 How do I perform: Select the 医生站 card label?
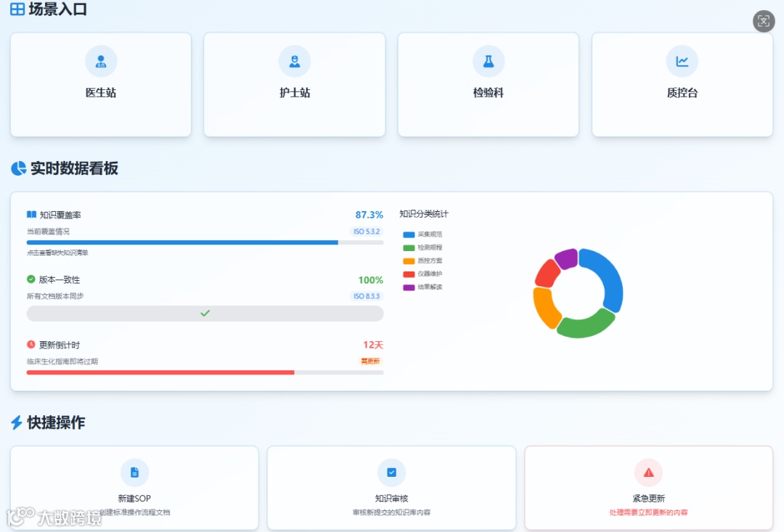coord(101,92)
